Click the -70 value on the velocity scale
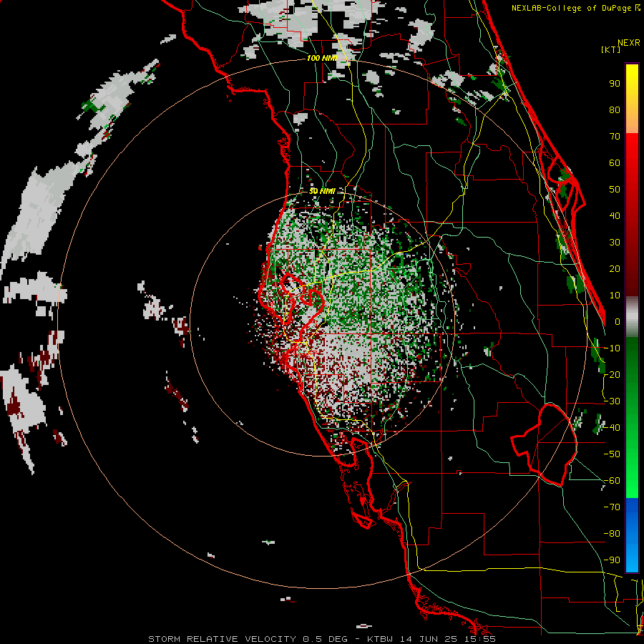 click(x=612, y=507)
